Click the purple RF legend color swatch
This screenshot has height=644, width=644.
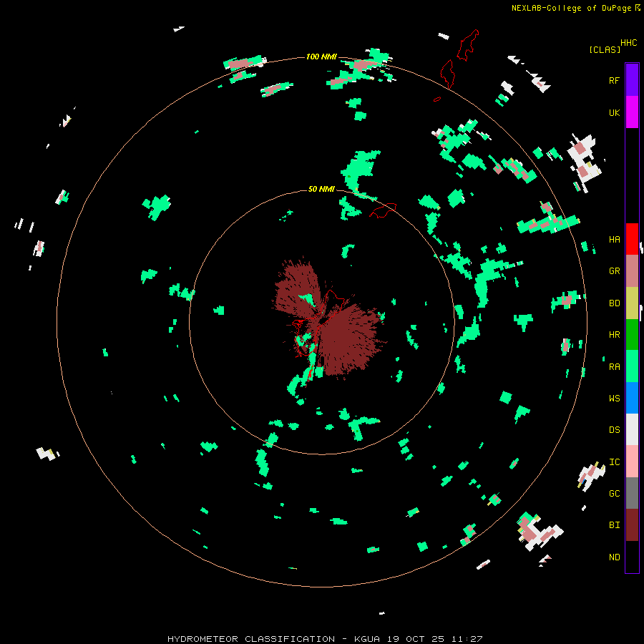[x=632, y=80]
